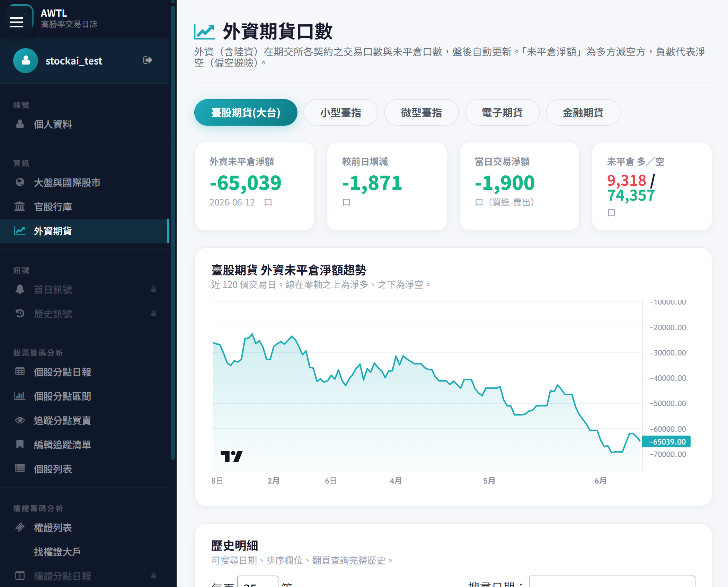The height and width of the screenshot is (587, 728).
Task: Click the bookmark icon for 編輯追蹤清單
Action: [x=20, y=444]
